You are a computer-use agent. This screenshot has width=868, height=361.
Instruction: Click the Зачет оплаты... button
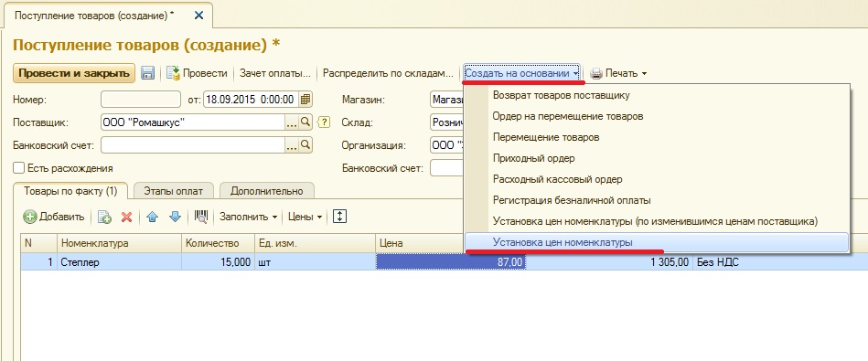tap(275, 73)
